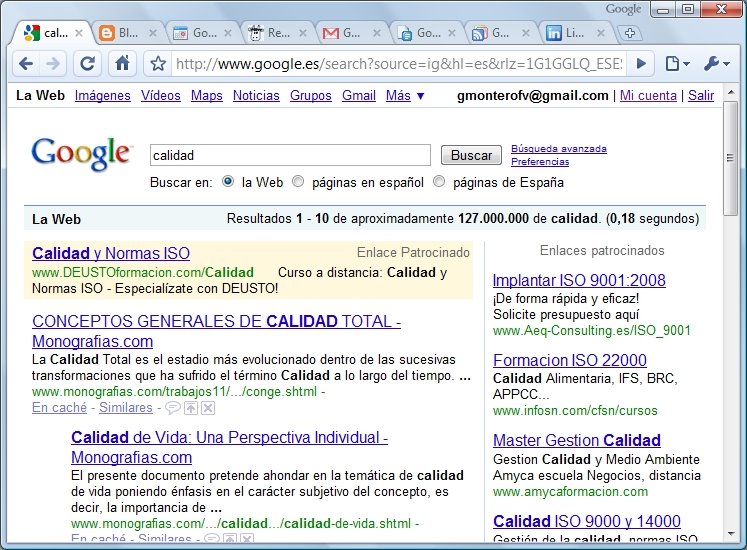Close the LinkedIn 'Li...' tab
Screen dimensions: 747x550
tap(601, 33)
